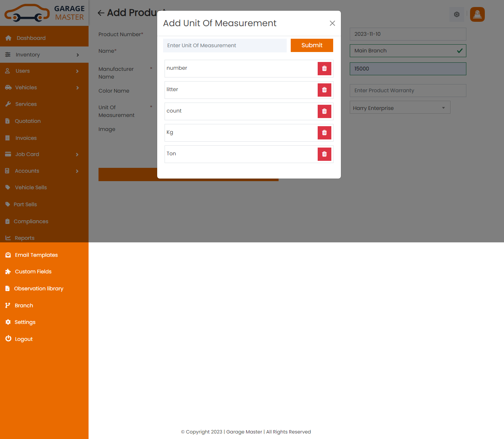Delete the 'number' unit entry
Screen dimensions: 504x439
[324, 69]
